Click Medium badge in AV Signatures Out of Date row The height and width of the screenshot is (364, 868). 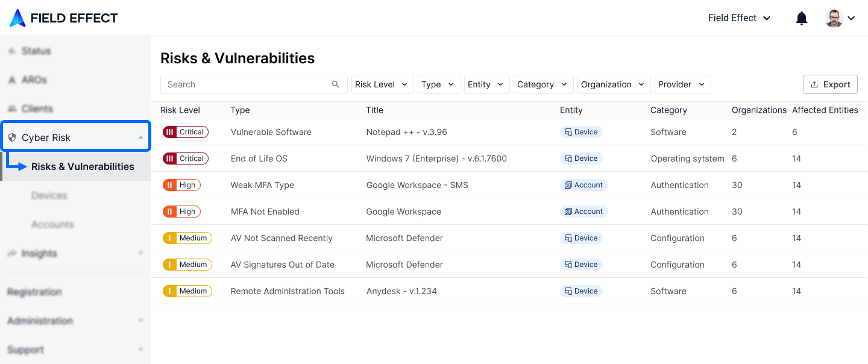[187, 265]
